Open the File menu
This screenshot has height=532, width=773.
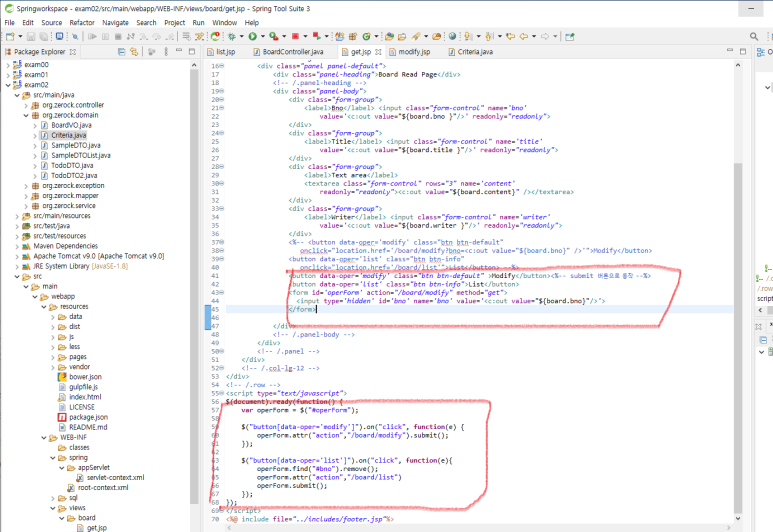coord(9,23)
